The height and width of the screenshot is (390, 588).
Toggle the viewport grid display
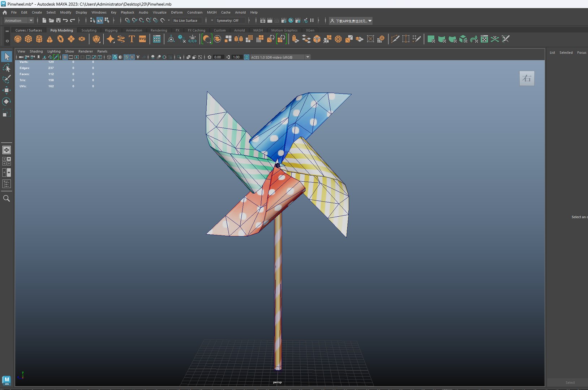[65, 57]
